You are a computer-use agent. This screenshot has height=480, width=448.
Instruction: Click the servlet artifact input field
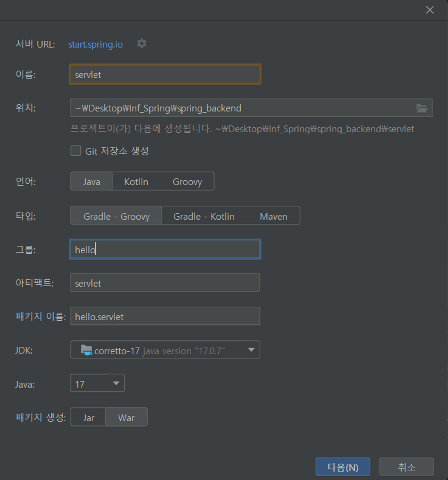tap(165, 283)
